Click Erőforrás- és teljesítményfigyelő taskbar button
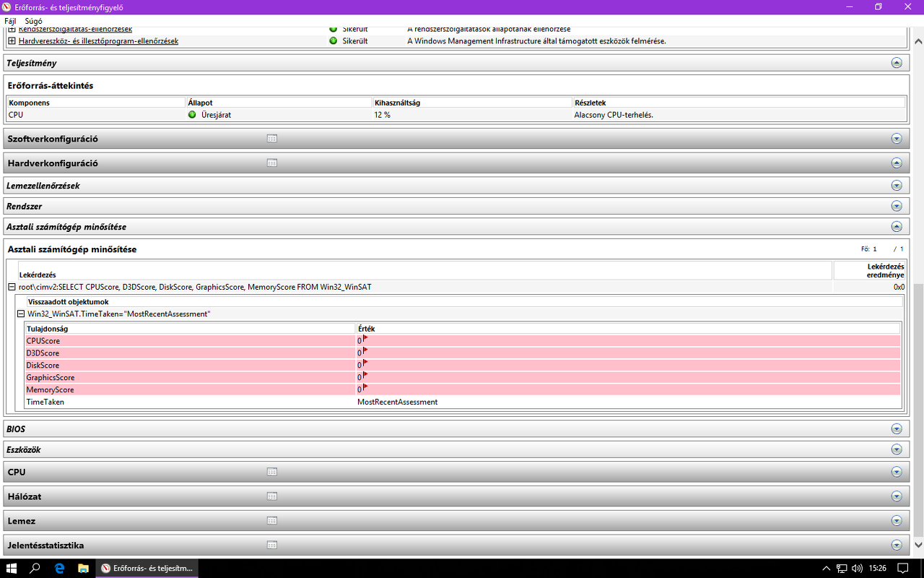This screenshot has width=924, height=578. [147, 568]
